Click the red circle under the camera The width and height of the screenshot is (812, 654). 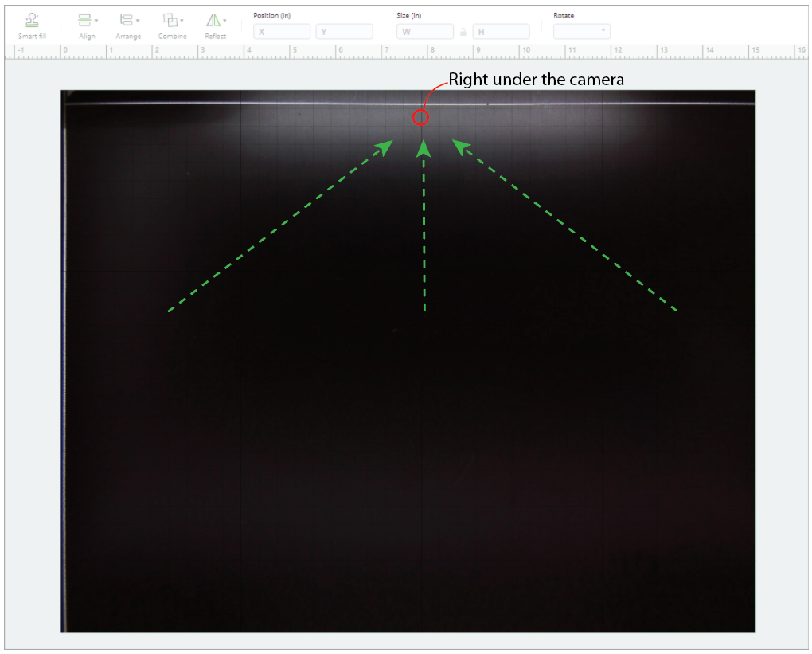420,118
